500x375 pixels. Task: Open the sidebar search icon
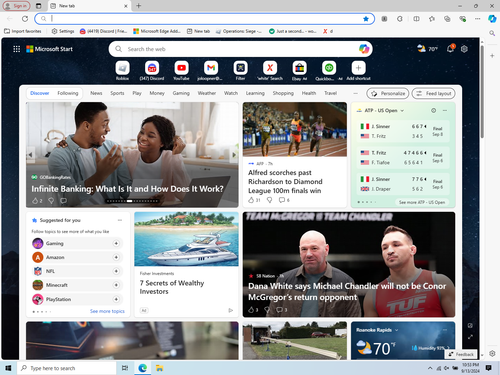click(492, 33)
